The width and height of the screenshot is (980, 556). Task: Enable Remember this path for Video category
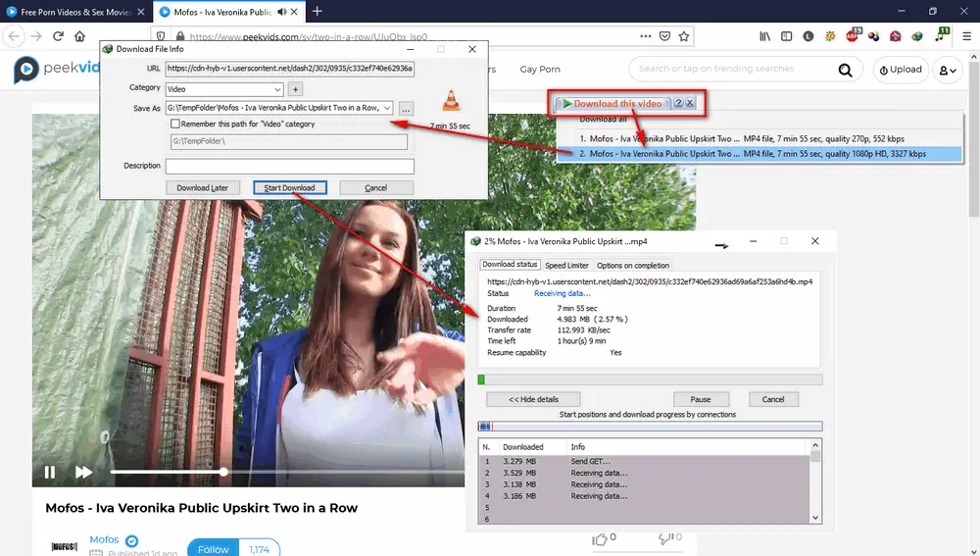[175, 124]
